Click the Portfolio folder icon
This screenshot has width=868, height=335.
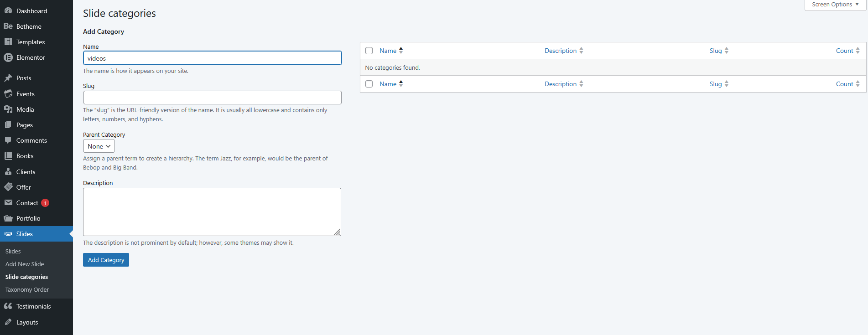coord(8,218)
